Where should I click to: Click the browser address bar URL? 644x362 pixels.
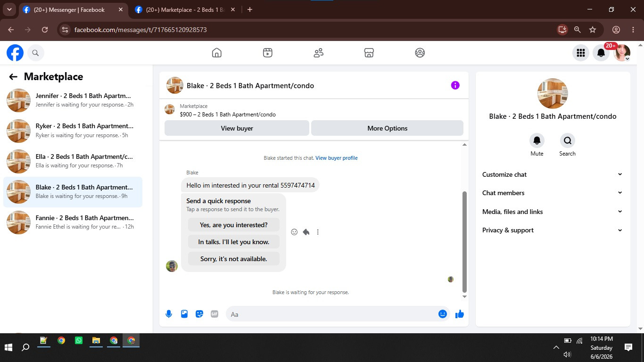(140, 30)
